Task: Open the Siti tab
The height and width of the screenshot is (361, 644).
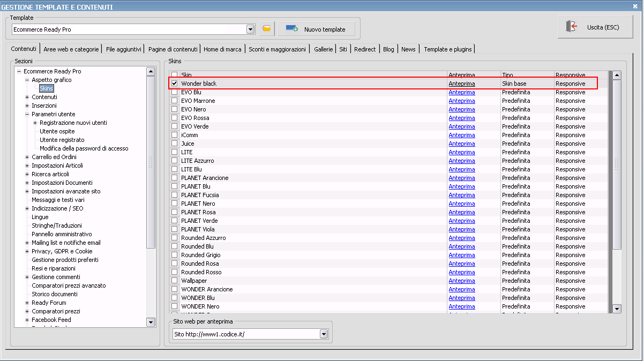Action: pos(343,49)
